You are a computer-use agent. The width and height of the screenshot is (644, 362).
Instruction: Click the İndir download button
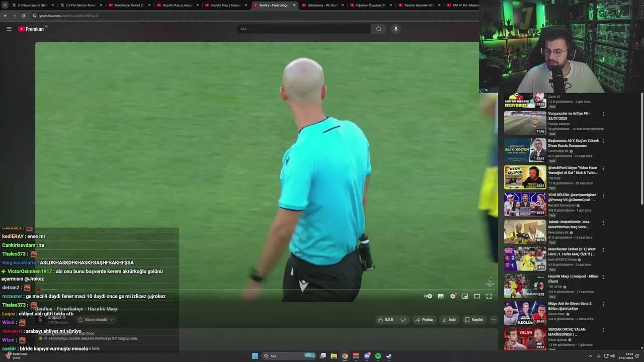click(x=449, y=319)
